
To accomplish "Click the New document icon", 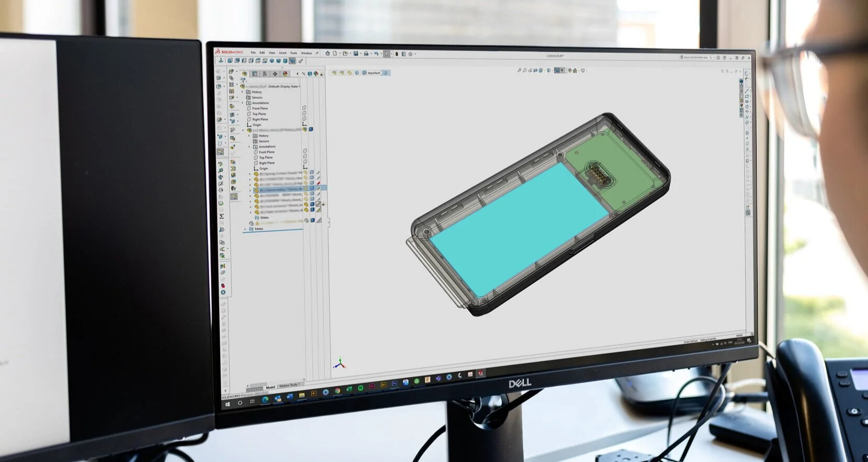I will (x=335, y=53).
